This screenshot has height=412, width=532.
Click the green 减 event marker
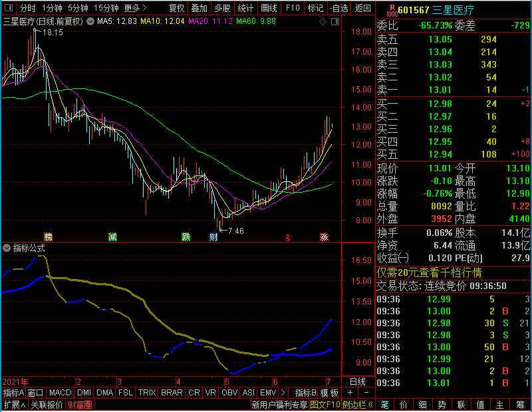(112, 237)
